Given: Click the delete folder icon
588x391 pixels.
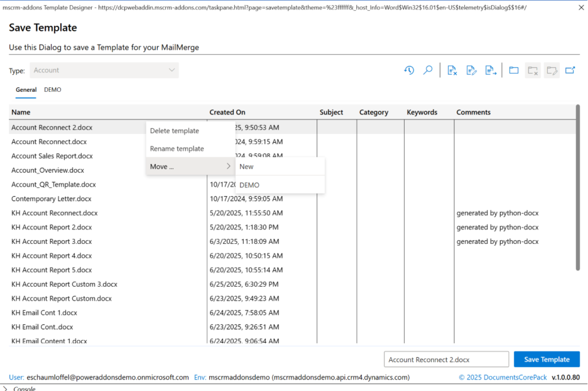Looking at the screenshot, I should 533,70.
